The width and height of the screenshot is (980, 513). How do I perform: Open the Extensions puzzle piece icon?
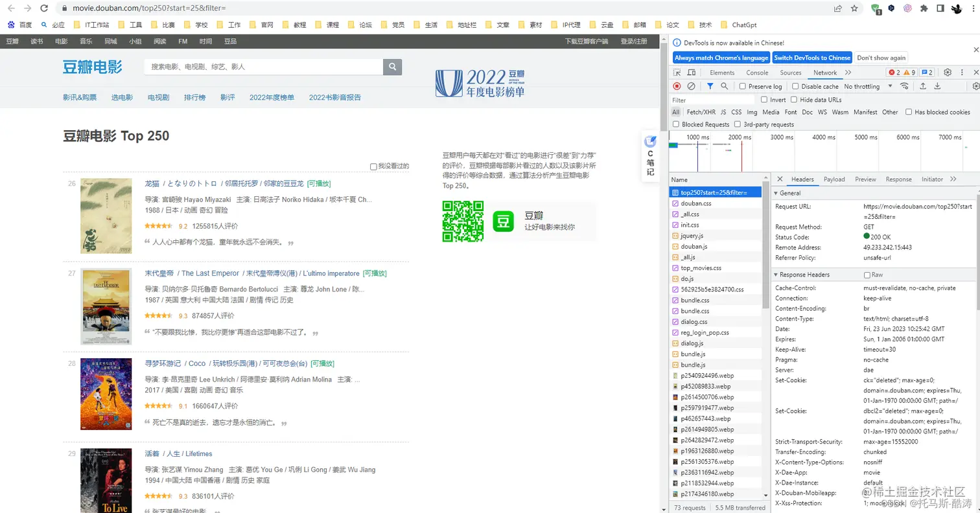(x=924, y=8)
